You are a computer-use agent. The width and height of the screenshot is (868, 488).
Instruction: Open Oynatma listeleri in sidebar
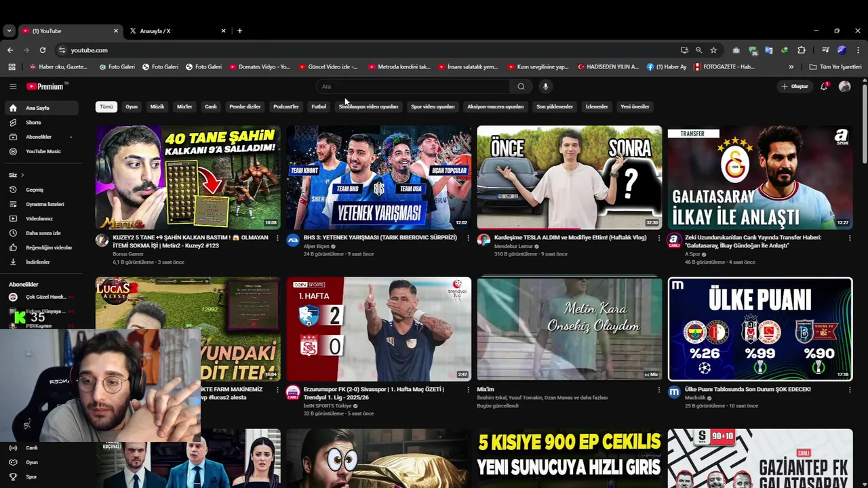click(42, 204)
